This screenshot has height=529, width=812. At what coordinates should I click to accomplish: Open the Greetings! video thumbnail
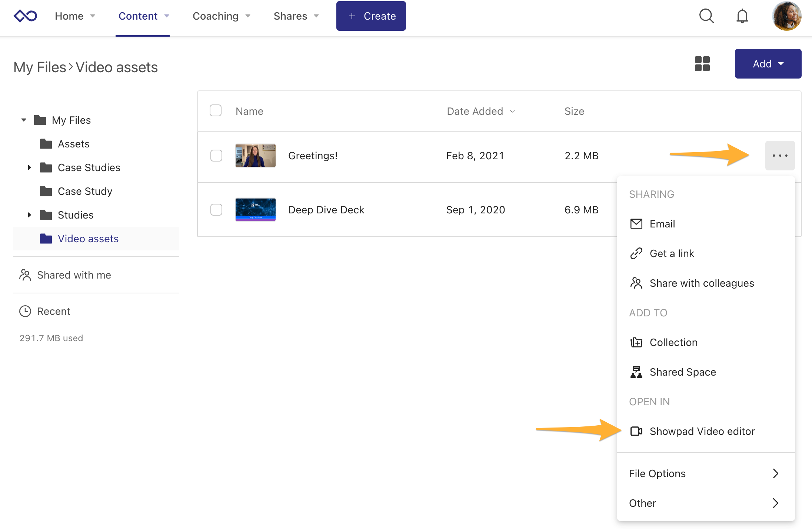[255, 156]
